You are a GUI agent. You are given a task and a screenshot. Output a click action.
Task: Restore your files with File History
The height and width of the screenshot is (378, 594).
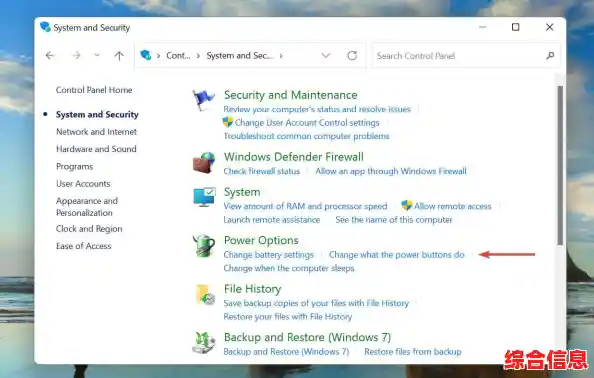(288, 317)
